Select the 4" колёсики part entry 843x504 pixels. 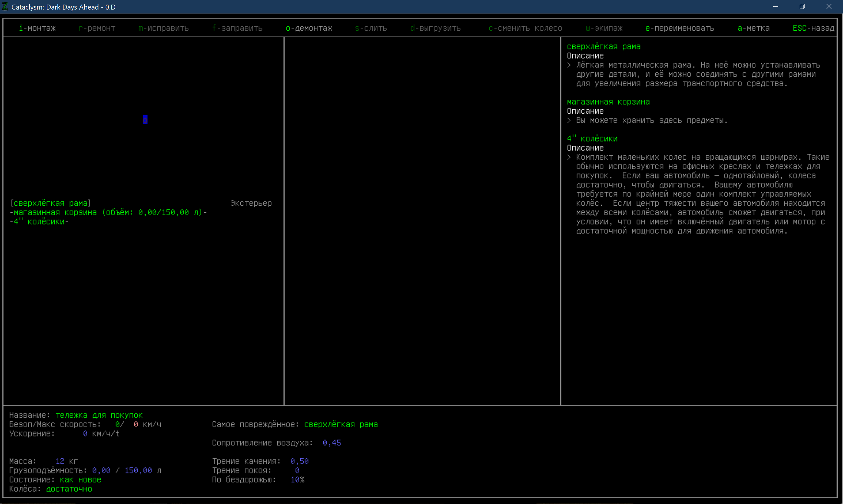click(39, 222)
